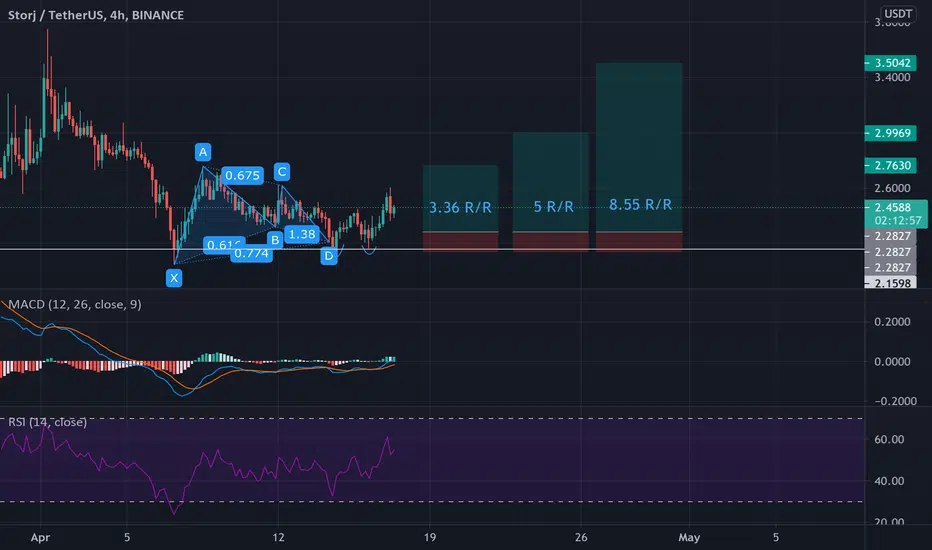Click the 1.38 ratio label
The width and height of the screenshot is (932, 550).
pyautogui.click(x=302, y=234)
